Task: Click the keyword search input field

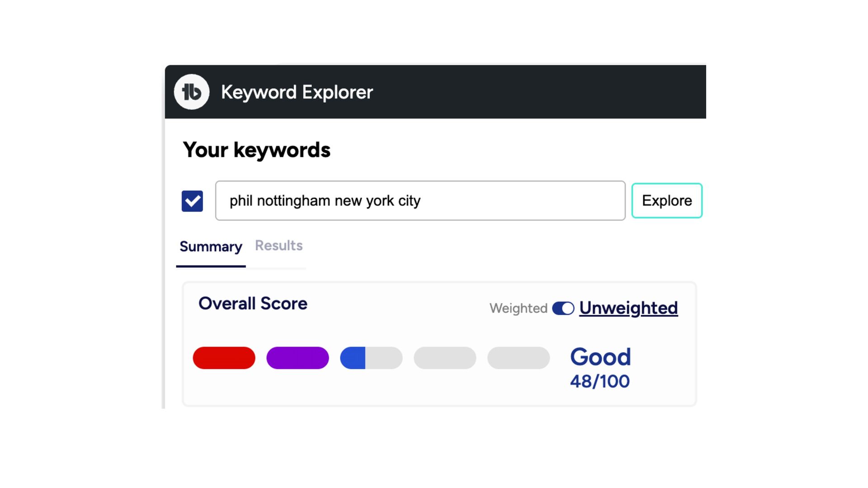Action: 420,201
